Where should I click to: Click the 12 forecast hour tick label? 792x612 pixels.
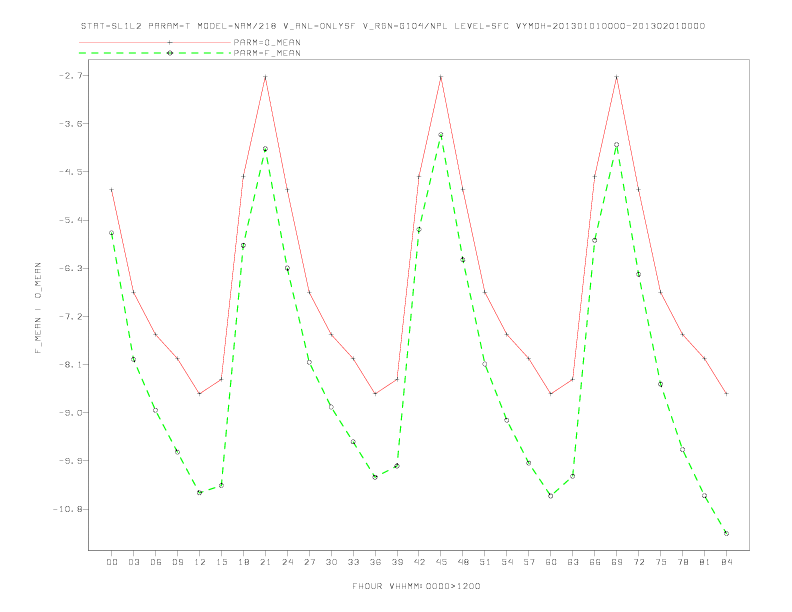[x=200, y=562]
